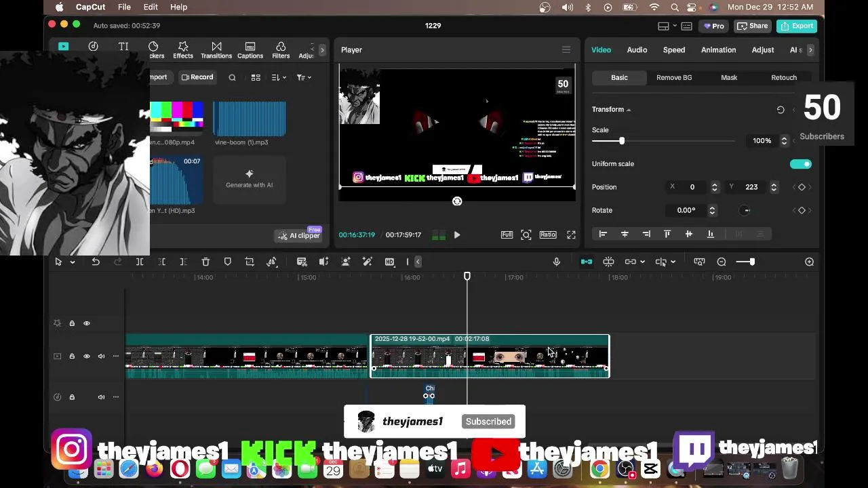868x488 pixels.
Task: Lock the audio track
Action: pyautogui.click(x=72, y=397)
